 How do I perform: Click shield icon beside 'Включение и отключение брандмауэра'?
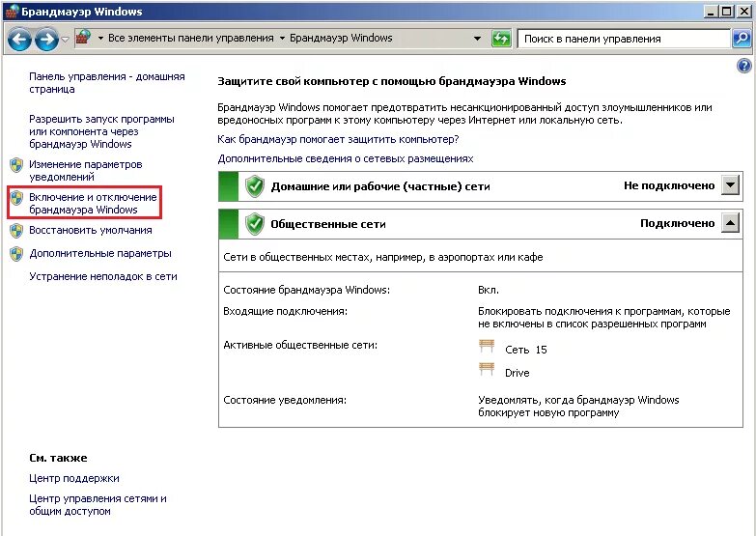16,198
